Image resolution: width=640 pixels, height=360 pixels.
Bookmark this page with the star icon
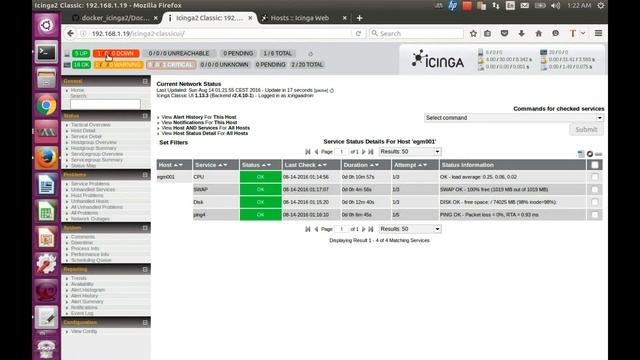pos(473,33)
